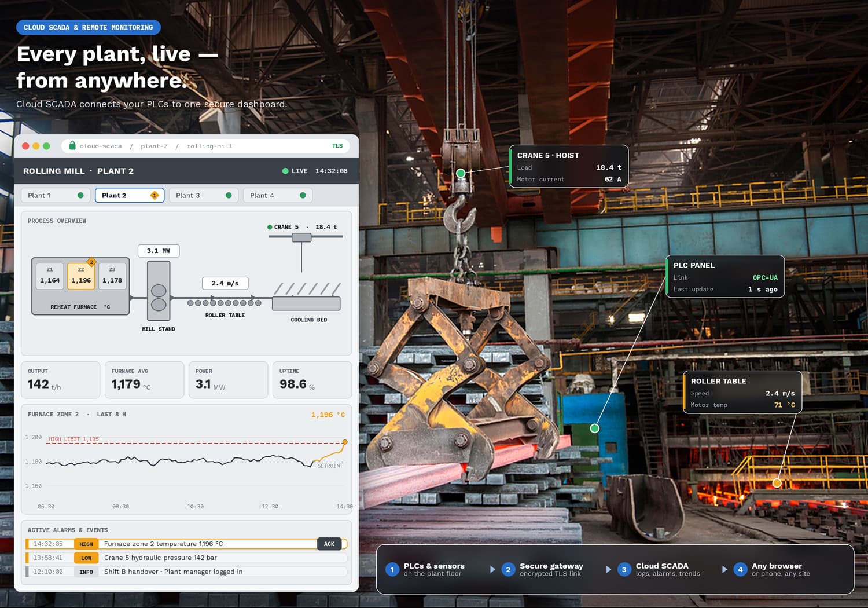Click the orange alert diamond on furnace zone Z2
Image resolution: width=868 pixels, height=608 pixels.
(x=91, y=262)
